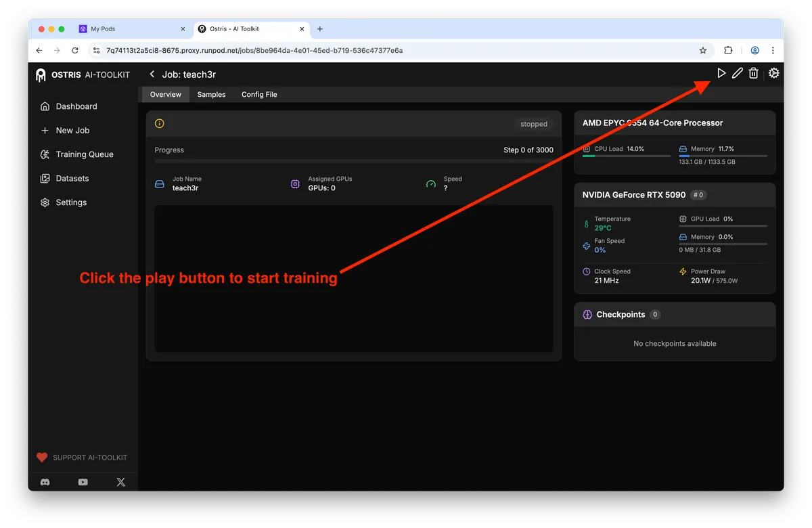Click the Temperature thermometer icon
812x528 pixels.
[x=587, y=224]
